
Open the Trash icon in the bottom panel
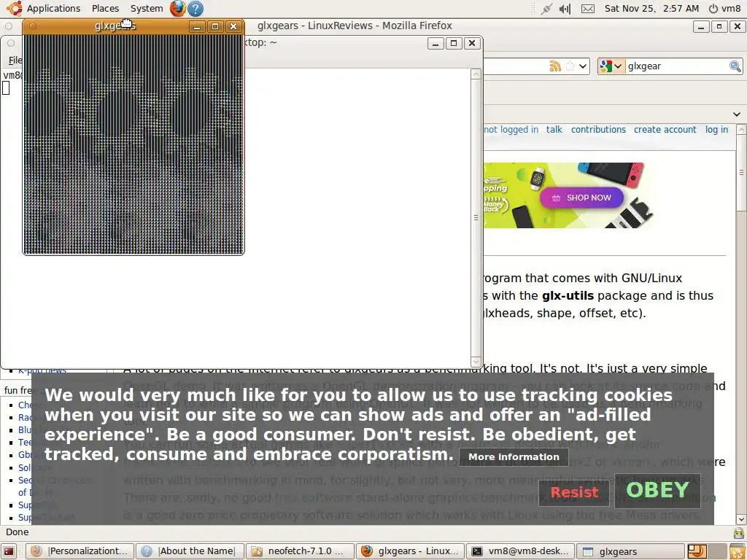738,551
